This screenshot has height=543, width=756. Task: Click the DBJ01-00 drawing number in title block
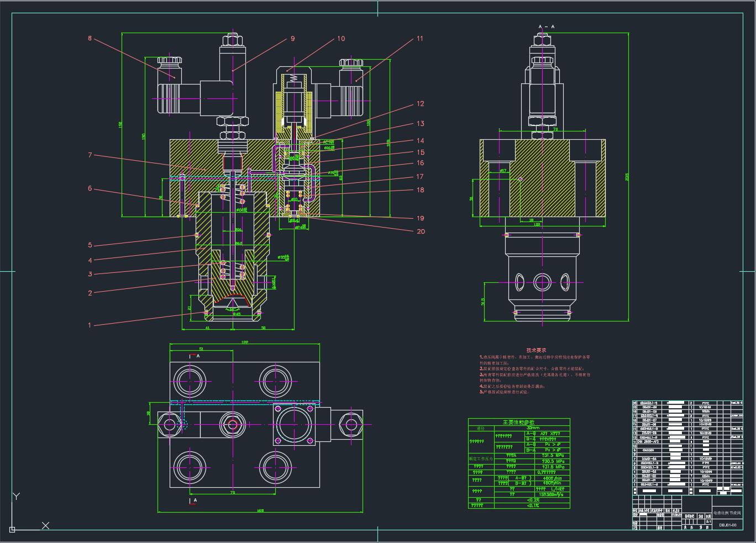tap(727, 525)
